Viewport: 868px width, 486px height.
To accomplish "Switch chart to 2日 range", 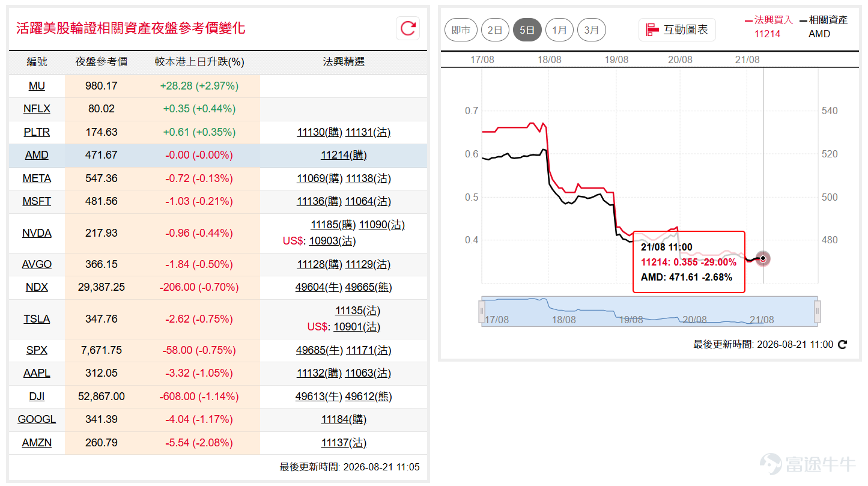I will pyautogui.click(x=495, y=29).
